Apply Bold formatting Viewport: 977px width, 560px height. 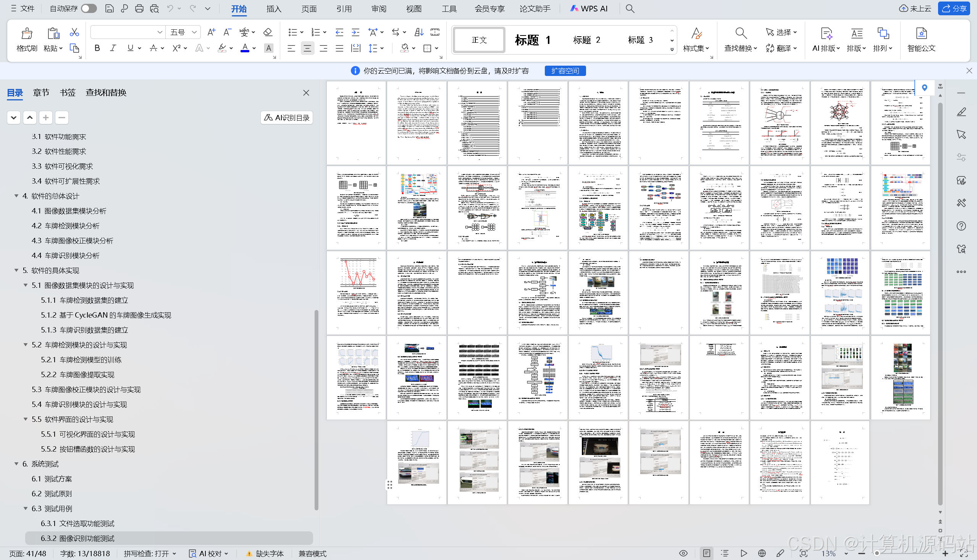point(97,48)
